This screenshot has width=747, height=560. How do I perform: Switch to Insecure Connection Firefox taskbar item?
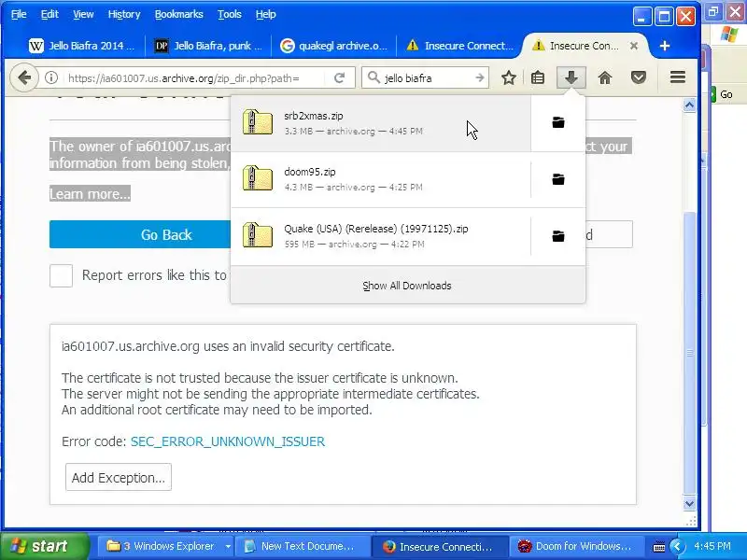pyautogui.click(x=438, y=546)
